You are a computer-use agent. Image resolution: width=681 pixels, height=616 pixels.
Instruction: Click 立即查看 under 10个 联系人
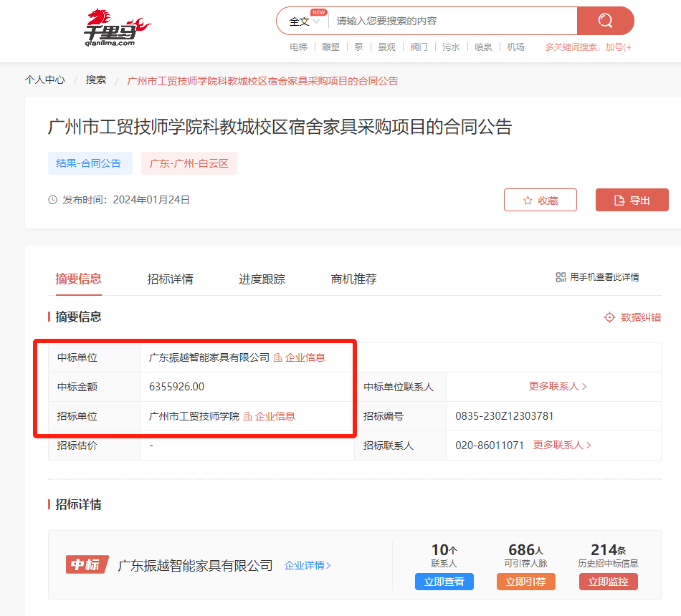coord(444,582)
